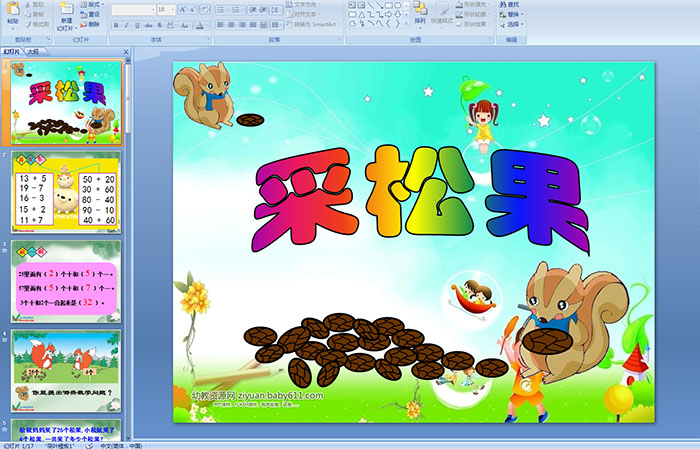
Task: Click the Replace (替换) button
Action: 512,14
